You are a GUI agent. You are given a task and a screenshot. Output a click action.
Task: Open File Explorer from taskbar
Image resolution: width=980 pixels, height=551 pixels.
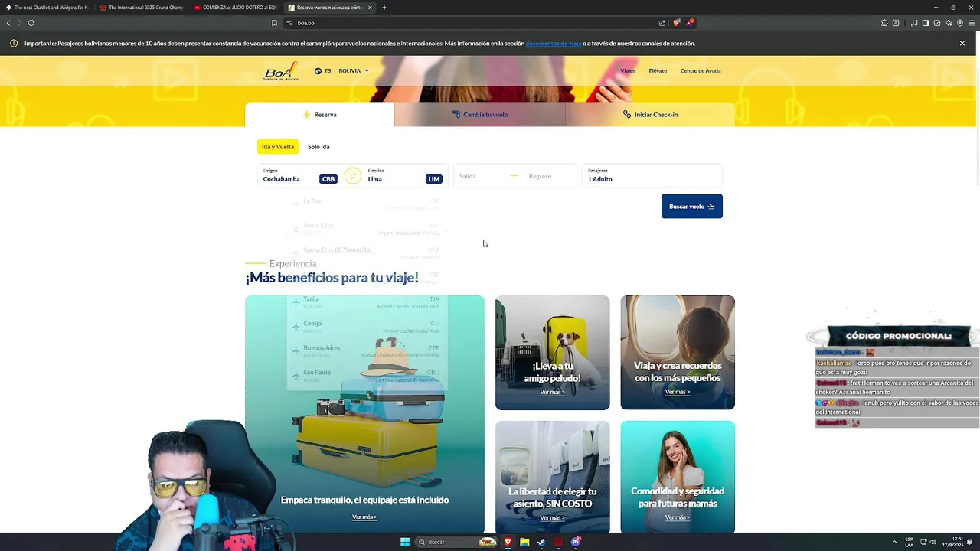coord(524,542)
